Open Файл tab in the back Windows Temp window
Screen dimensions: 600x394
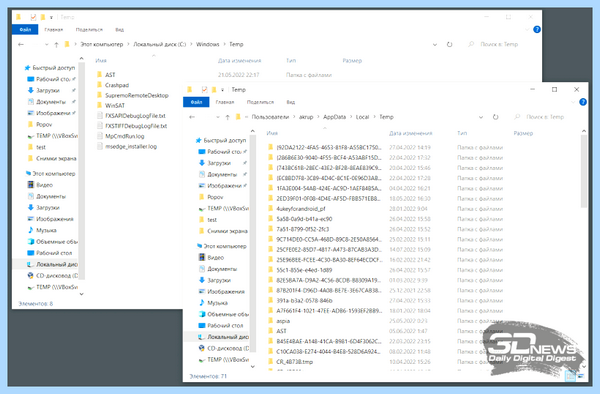[25, 29]
